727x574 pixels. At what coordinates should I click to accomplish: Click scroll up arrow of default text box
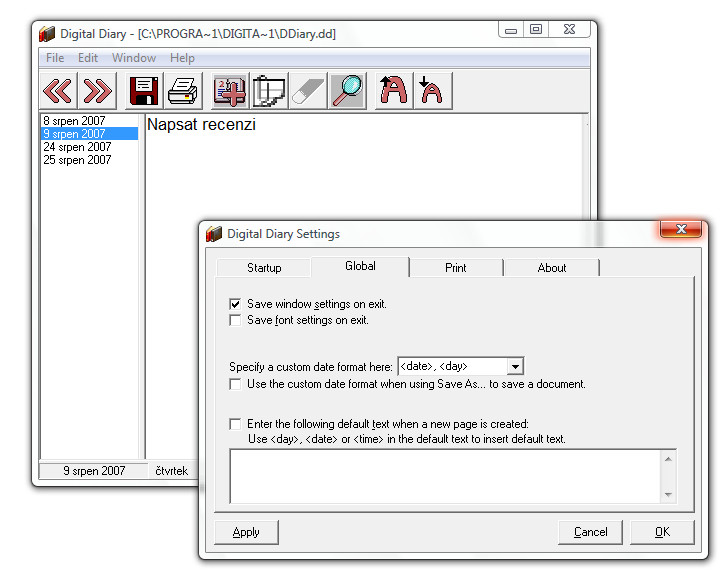668,459
